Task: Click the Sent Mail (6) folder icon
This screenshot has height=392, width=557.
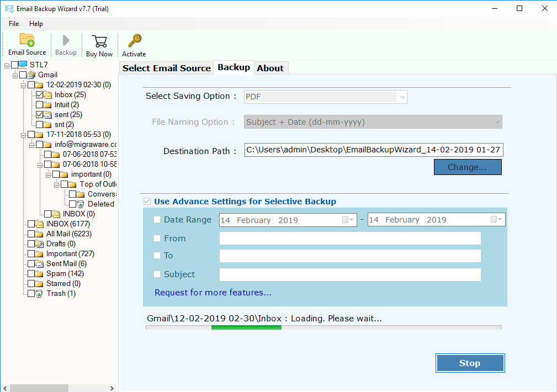Action: click(39, 264)
